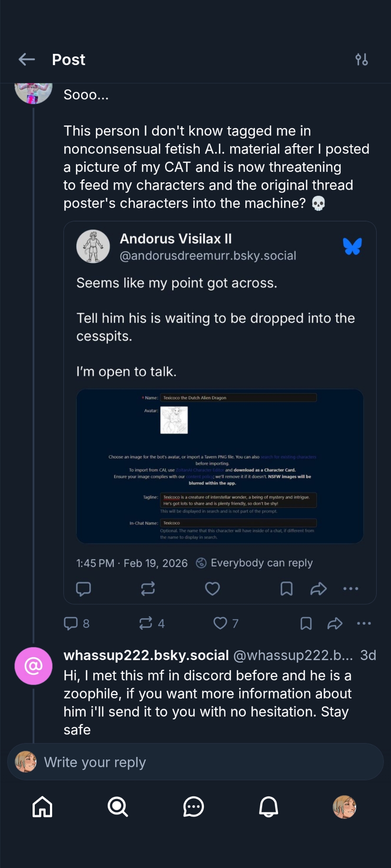Open the embedded character editor screenshot
Viewport: 391px width, 868px height.
click(x=220, y=466)
